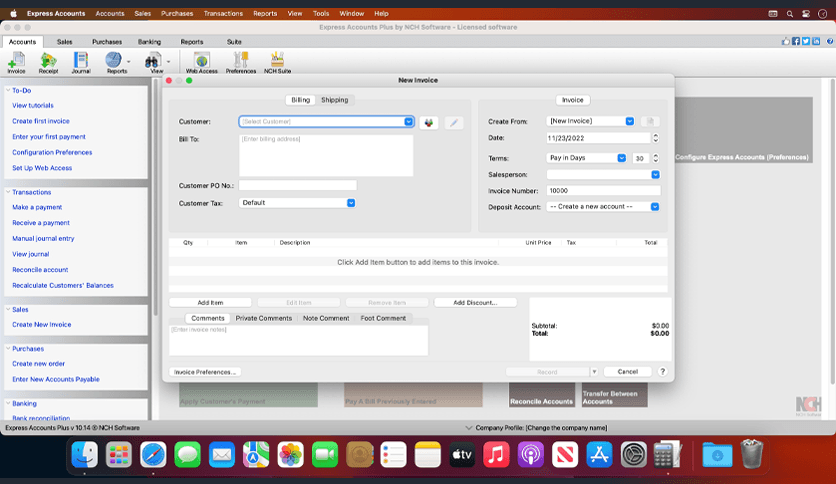Open the Record button dropdown arrow
Image resolution: width=836 pixels, height=484 pixels.
[594, 372]
